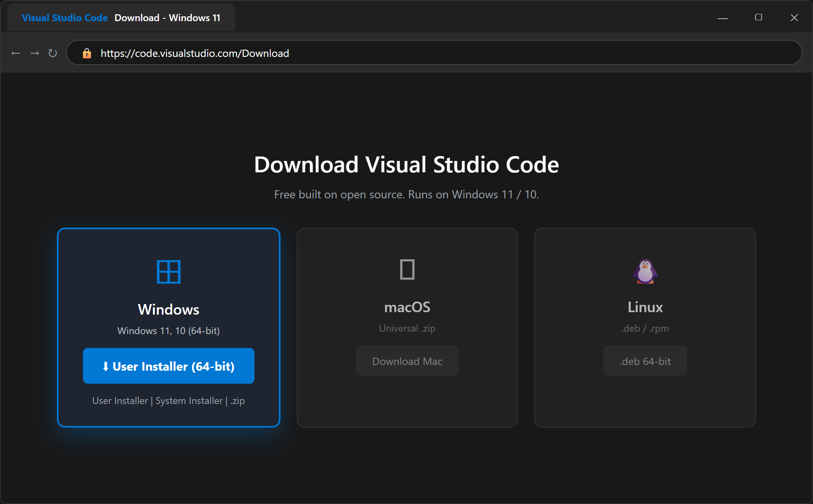Click the 'Free built on open source' subtitle
This screenshot has height=504, width=813.
[x=406, y=195]
